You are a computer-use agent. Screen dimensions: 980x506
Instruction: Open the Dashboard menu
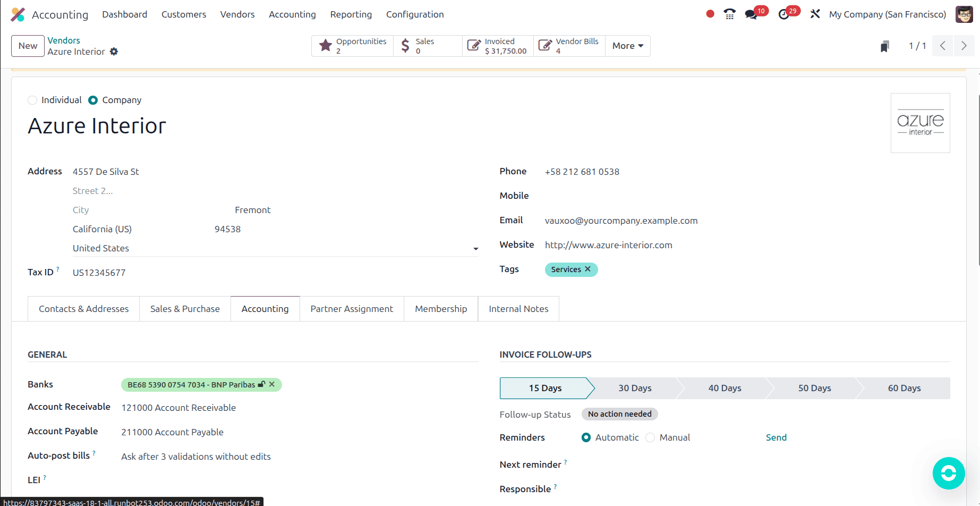pos(125,14)
